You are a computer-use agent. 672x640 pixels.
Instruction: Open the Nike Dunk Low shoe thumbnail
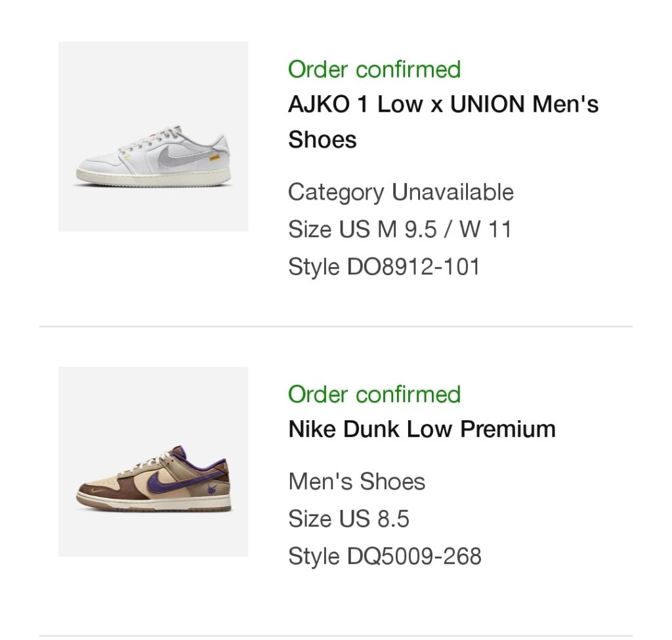coord(153,461)
